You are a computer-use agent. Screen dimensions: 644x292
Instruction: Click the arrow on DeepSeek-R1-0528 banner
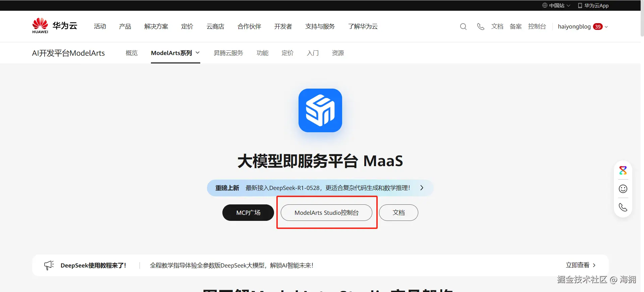pyautogui.click(x=422, y=188)
